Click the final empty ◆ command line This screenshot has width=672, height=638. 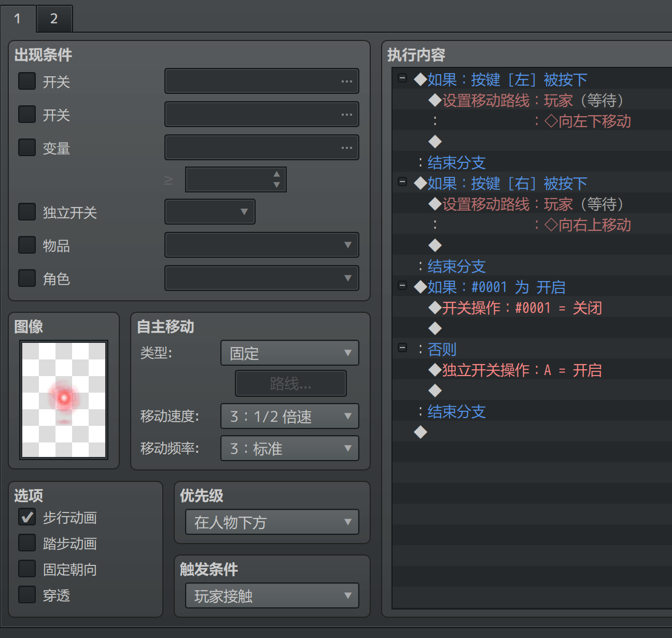pos(532,431)
